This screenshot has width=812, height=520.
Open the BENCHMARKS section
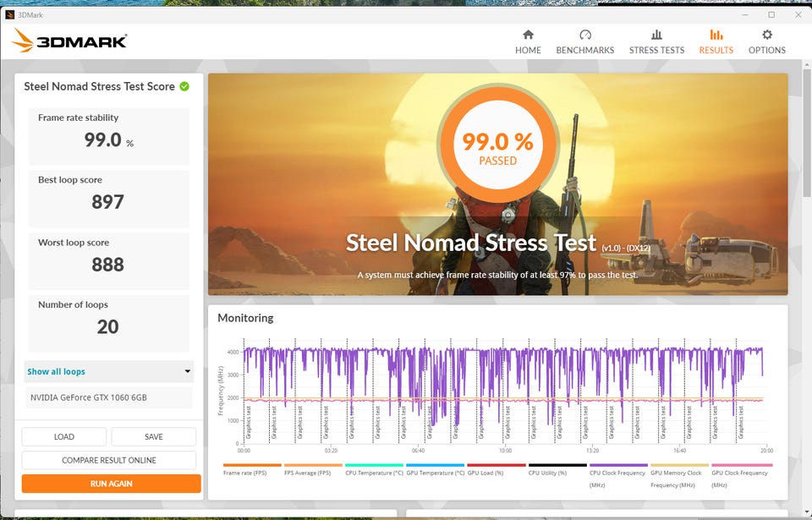pyautogui.click(x=585, y=42)
